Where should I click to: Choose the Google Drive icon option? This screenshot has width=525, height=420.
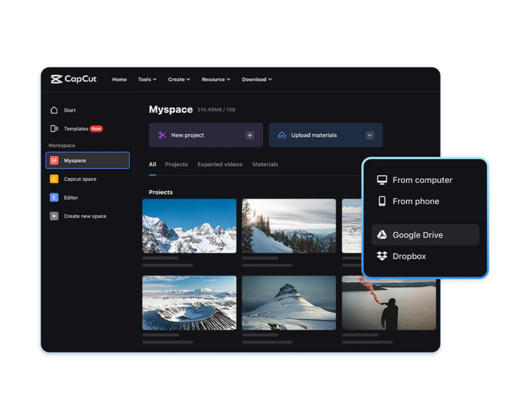(381, 235)
